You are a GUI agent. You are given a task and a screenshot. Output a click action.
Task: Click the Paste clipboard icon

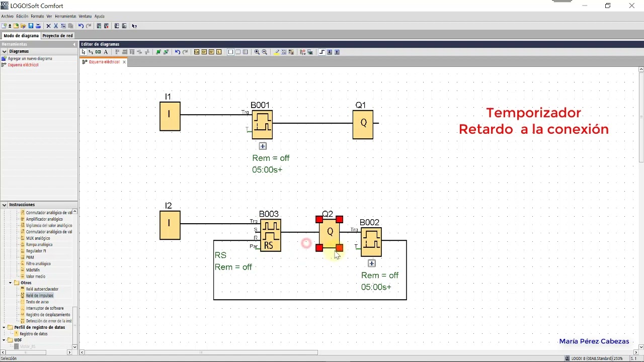(x=70, y=26)
